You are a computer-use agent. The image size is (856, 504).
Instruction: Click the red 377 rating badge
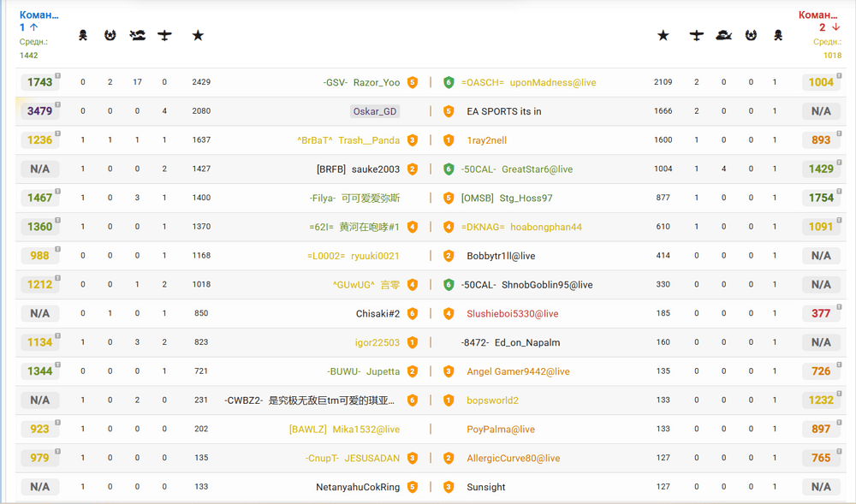[821, 314]
